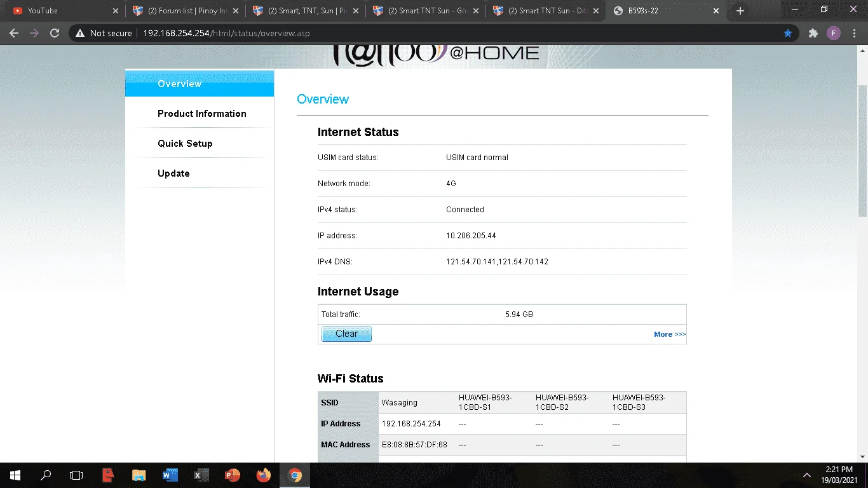Reload the router status page
Screen dimensions: 868x488
pyautogui.click(x=55, y=33)
